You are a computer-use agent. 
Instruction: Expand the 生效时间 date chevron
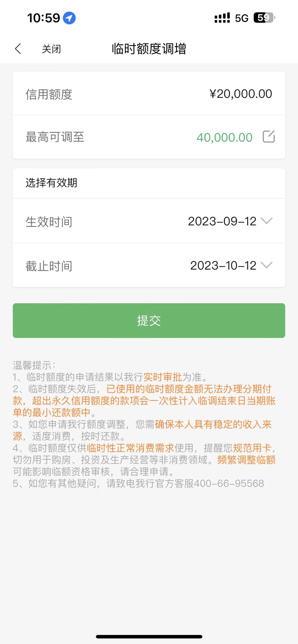pyautogui.click(x=266, y=221)
